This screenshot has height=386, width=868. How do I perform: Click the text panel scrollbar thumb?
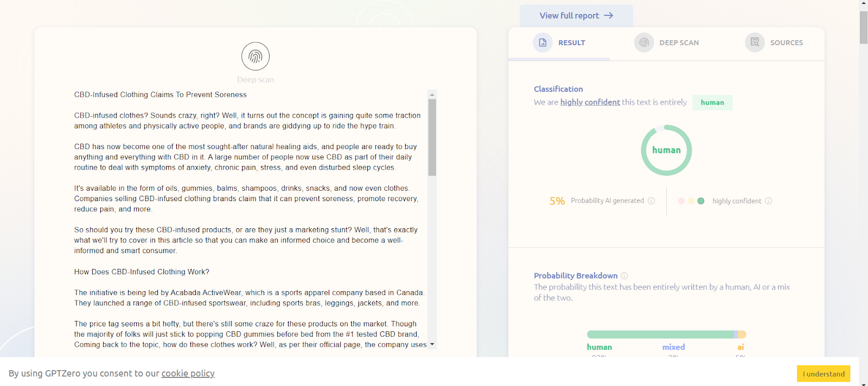[x=432, y=137]
